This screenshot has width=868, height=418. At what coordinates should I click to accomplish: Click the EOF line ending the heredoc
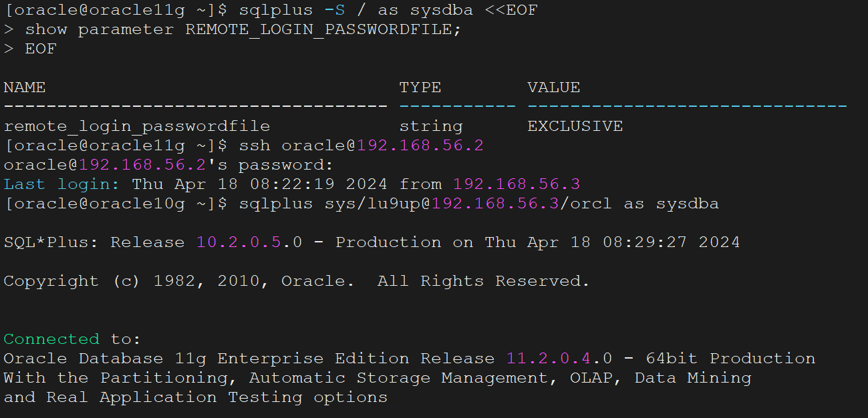click(40, 49)
